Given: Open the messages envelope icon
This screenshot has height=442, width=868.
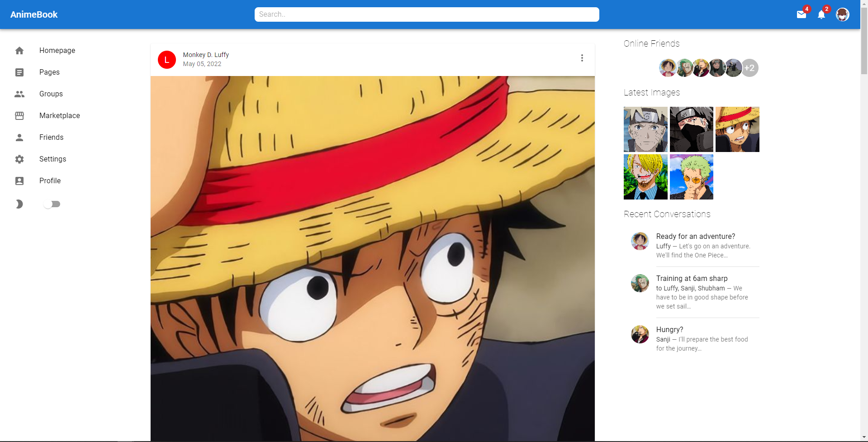Looking at the screenshot, I should click(802, 14).
